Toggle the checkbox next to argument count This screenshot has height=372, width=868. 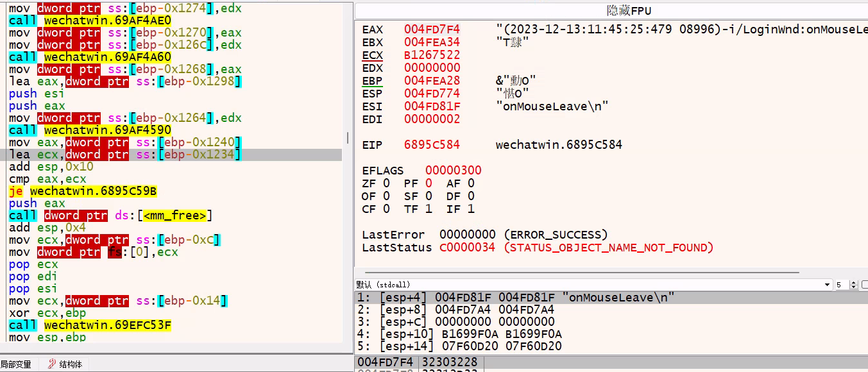coord(865,285)
